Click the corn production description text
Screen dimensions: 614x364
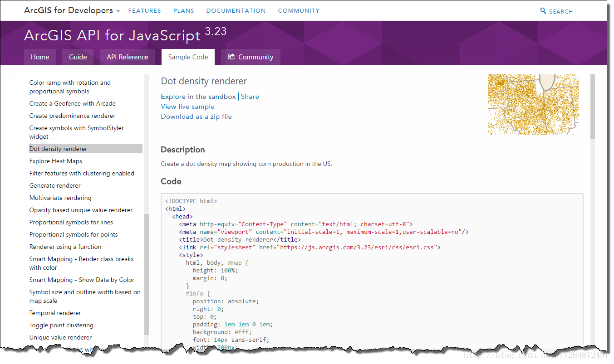(x=246, y=164)
